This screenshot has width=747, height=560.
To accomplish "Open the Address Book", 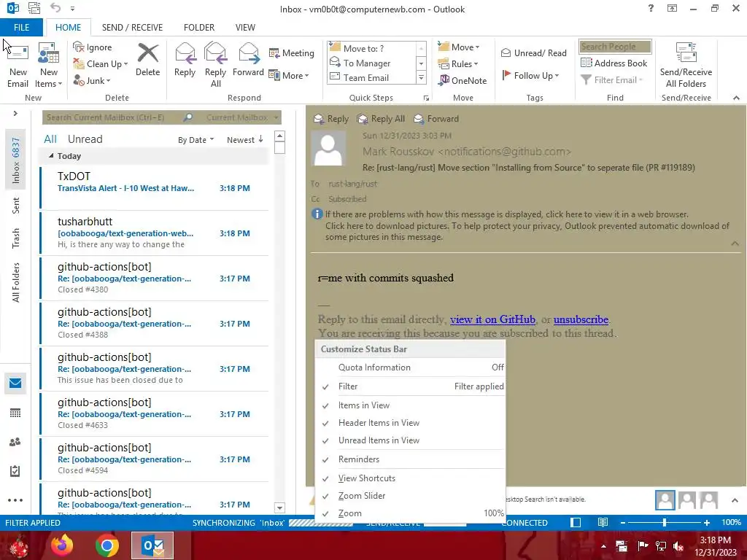I will (x=614, y=63).
